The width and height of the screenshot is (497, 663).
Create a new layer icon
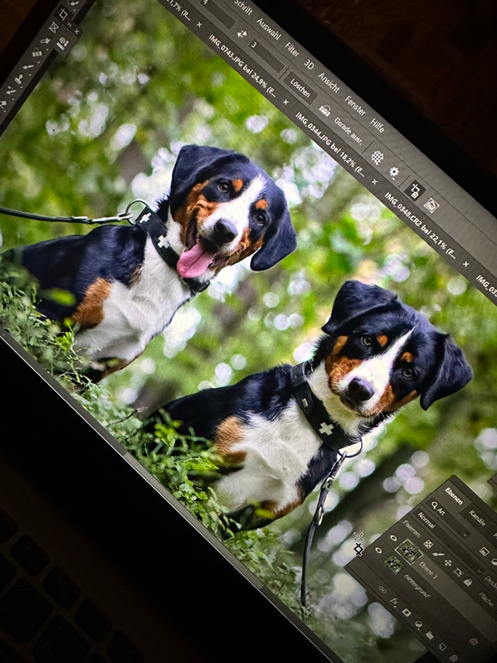tap(442, 647)
